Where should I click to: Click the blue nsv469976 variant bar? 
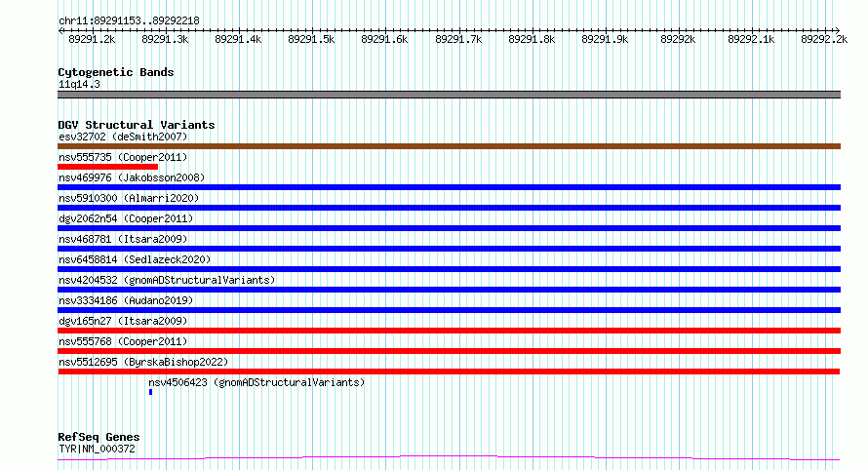[449, 187]
